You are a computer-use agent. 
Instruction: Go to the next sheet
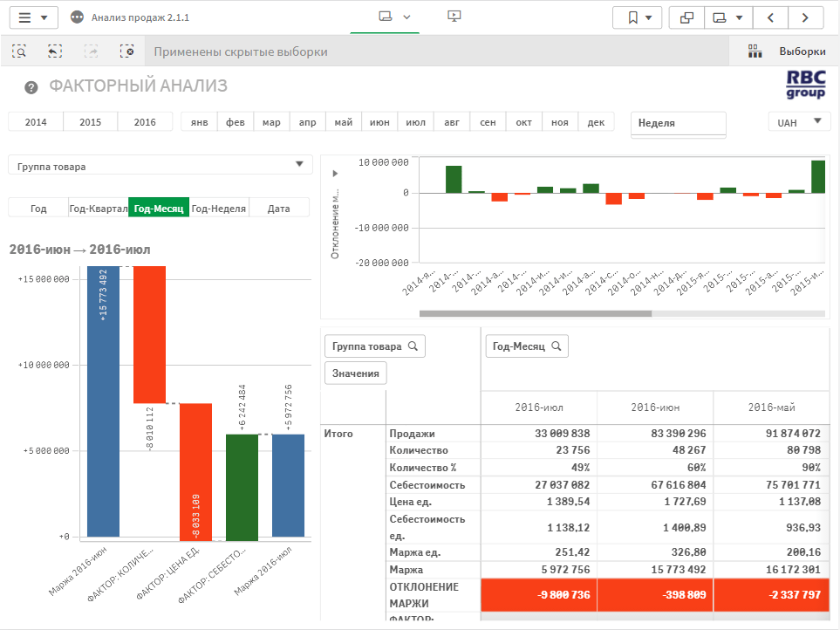click(806, 17)
